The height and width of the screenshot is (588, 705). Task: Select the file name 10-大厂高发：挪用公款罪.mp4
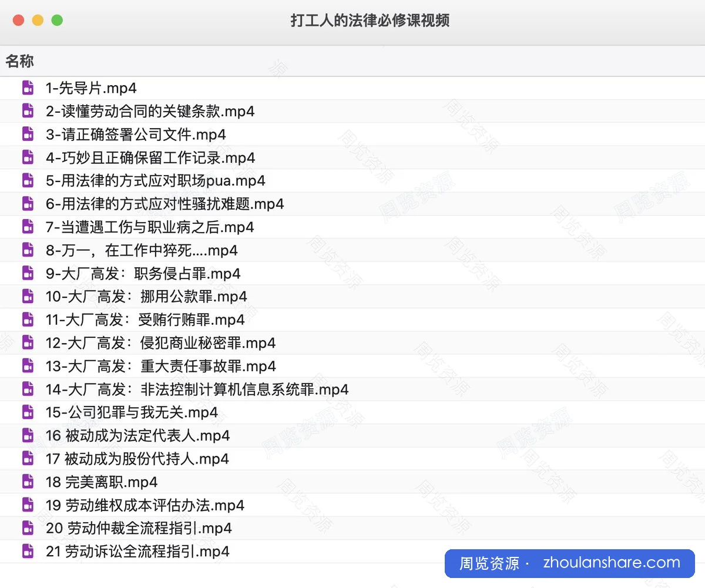[x=146, y=297]
